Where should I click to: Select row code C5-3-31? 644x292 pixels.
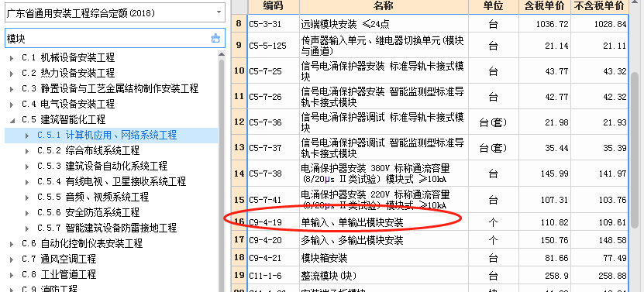(x=265, y=24)
